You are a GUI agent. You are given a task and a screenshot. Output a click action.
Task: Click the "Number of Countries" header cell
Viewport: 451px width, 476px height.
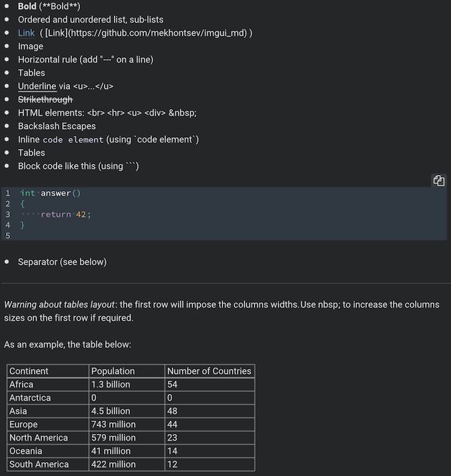click(x=209, y=371)
